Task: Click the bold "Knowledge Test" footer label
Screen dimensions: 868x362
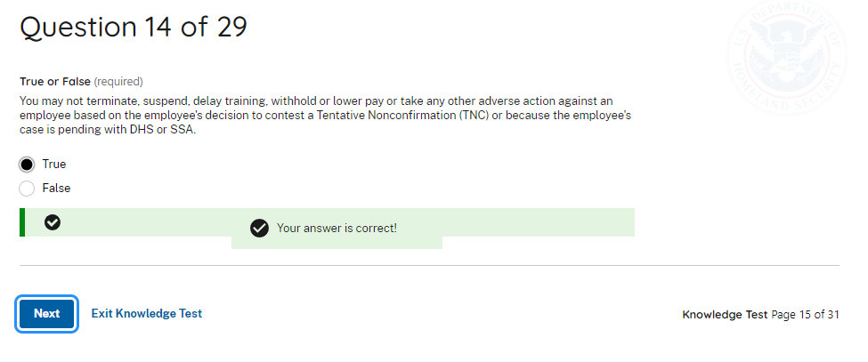Action: tap(724, 314)
